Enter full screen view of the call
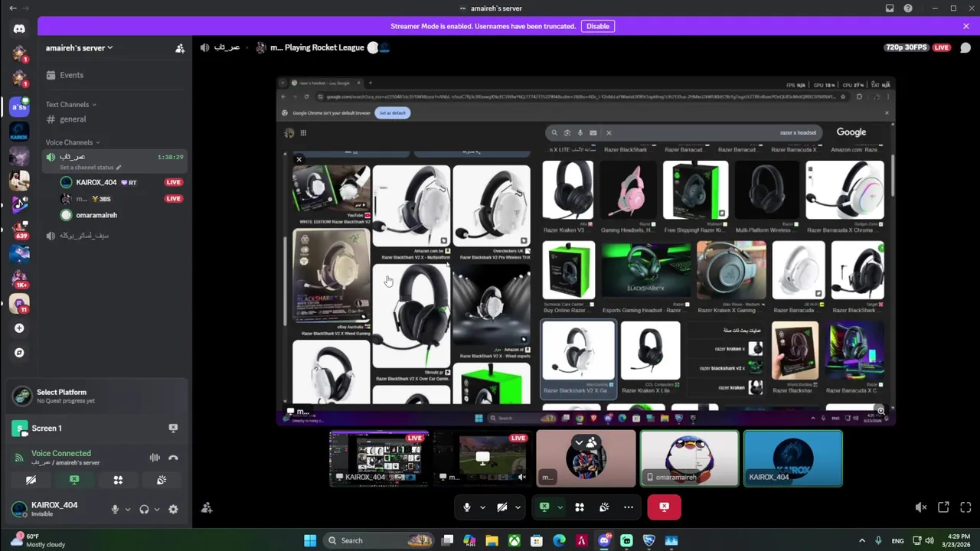This screenshot has width=980, height=551. [x=965, y=507]
